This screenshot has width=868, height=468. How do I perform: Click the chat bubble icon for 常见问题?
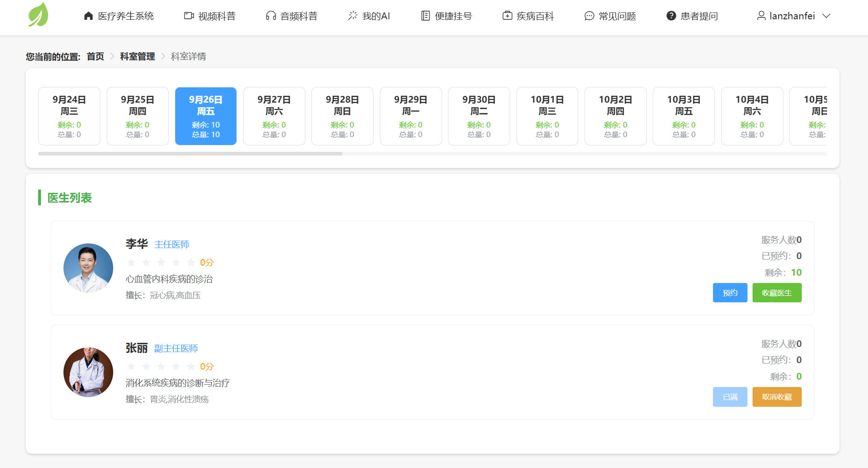(589, 16)
